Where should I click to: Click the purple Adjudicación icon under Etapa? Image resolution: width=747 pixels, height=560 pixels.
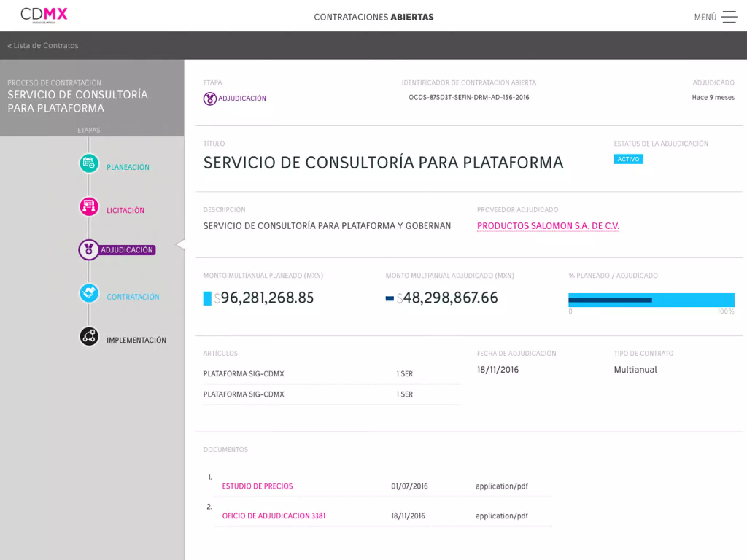click(210, 98)
